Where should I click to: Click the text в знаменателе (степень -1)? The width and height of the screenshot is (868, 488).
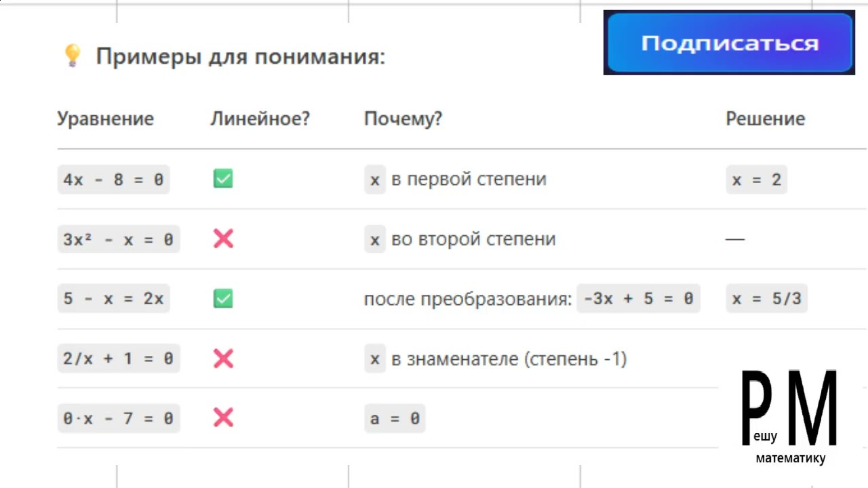click(x=509, y=359)
